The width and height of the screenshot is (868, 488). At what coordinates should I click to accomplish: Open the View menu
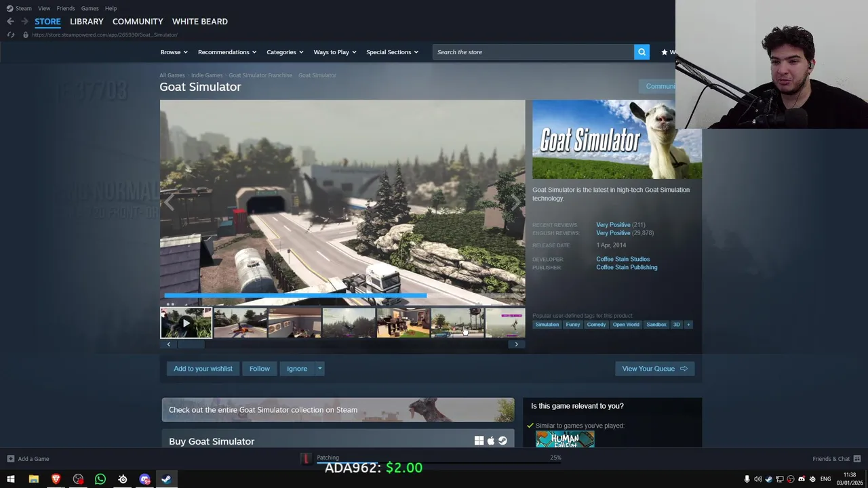[44, 8]
